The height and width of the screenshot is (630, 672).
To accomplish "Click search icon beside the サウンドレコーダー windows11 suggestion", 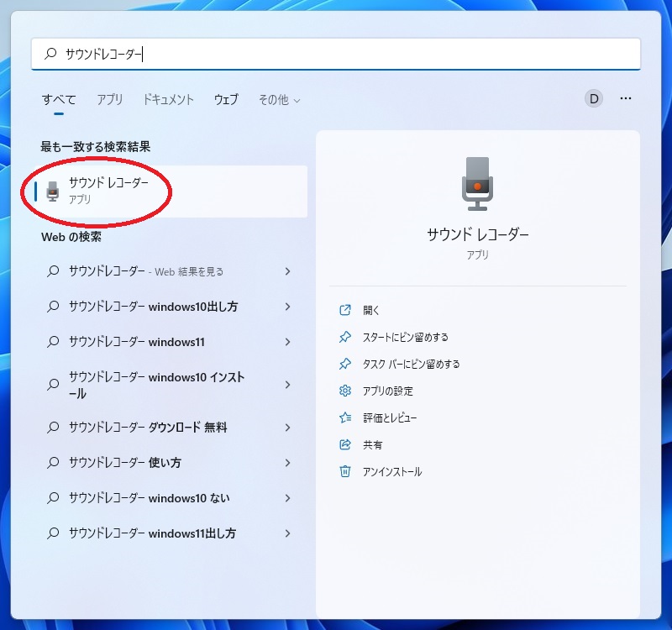I will pyautogui.click(x=53, y=342).
